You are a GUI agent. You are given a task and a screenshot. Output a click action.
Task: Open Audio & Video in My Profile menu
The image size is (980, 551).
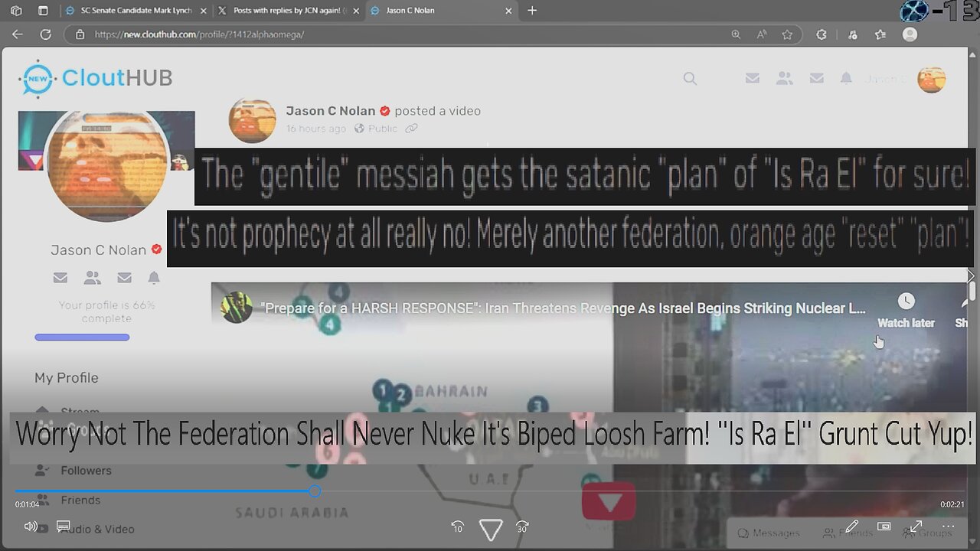tap(97, 529)
